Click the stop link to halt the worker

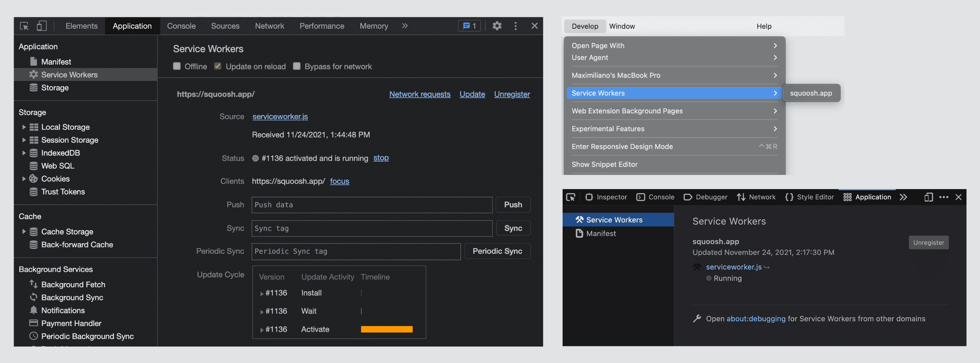click(x=381, y=158)
